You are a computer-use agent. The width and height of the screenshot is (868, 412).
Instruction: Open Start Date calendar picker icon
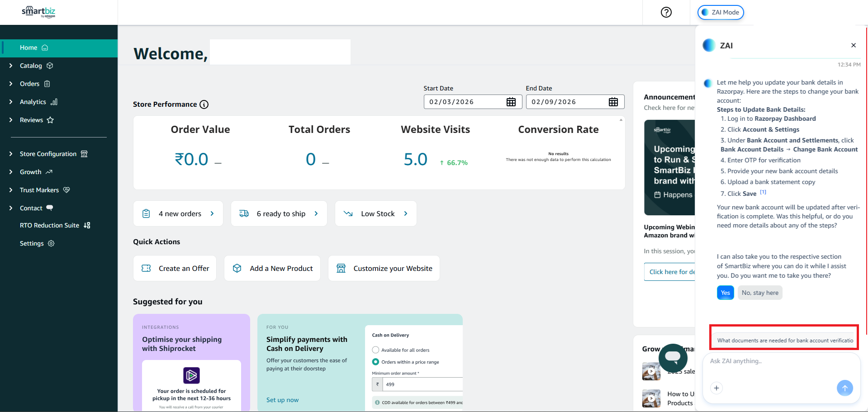[511, 102]
